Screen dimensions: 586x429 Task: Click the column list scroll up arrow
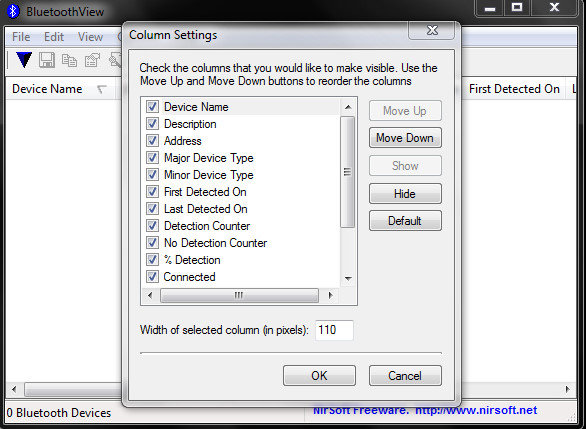click(348, 107)
